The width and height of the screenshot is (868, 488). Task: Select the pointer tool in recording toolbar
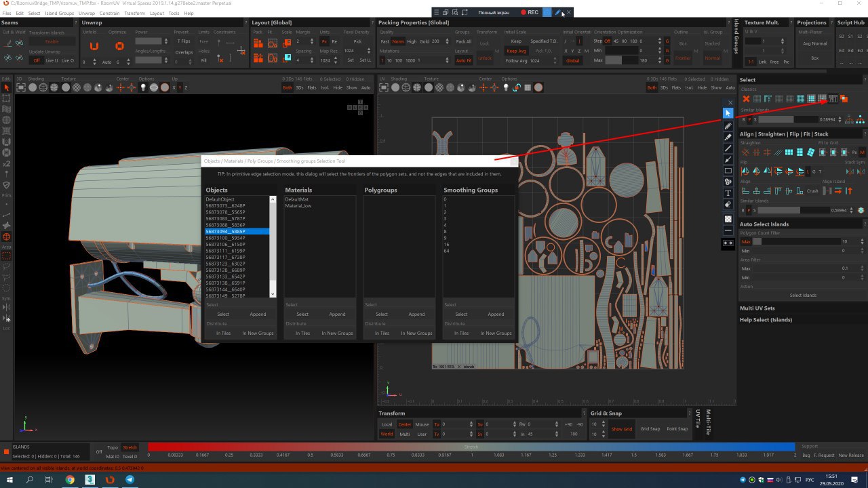[728, 113]
